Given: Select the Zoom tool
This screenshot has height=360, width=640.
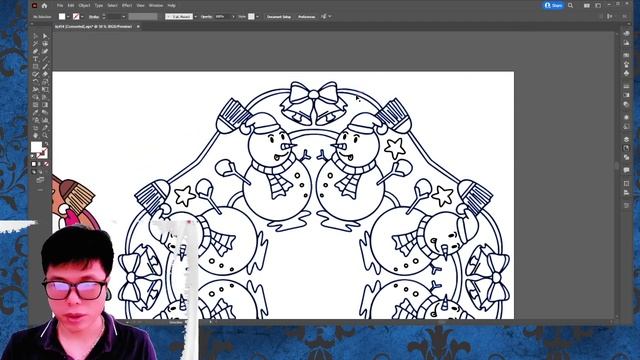Looking at the screenshot, I should [x=45, y=135].
